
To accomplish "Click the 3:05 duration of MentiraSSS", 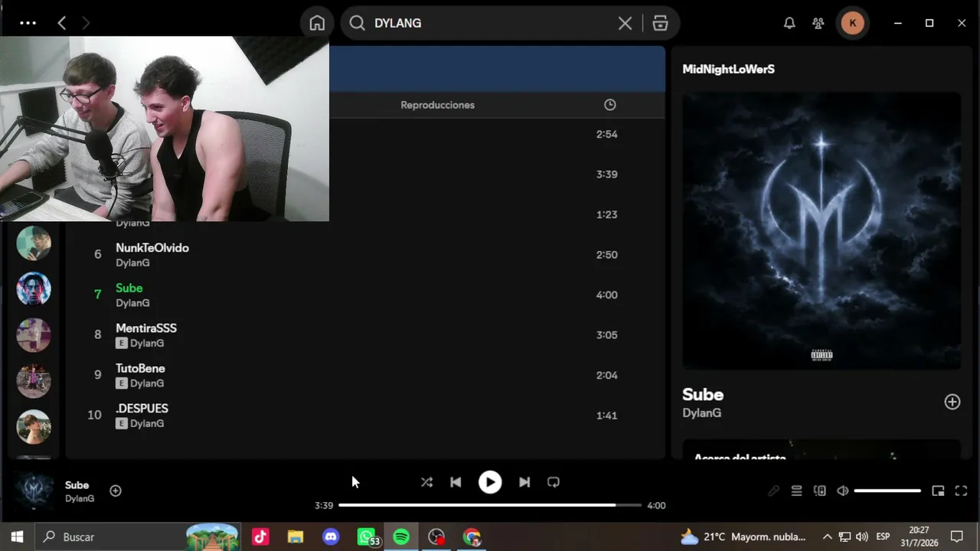I will (x=606, y=335).
